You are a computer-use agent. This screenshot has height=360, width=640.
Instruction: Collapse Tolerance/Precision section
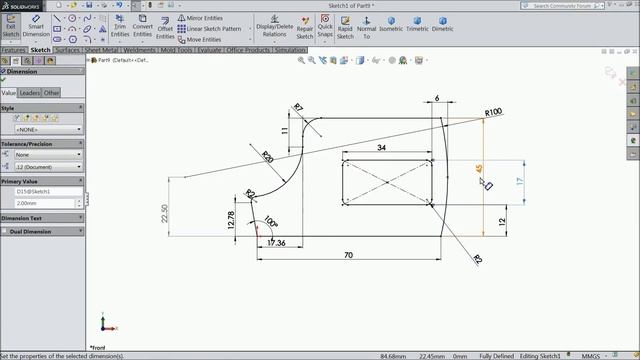(80, 143)
